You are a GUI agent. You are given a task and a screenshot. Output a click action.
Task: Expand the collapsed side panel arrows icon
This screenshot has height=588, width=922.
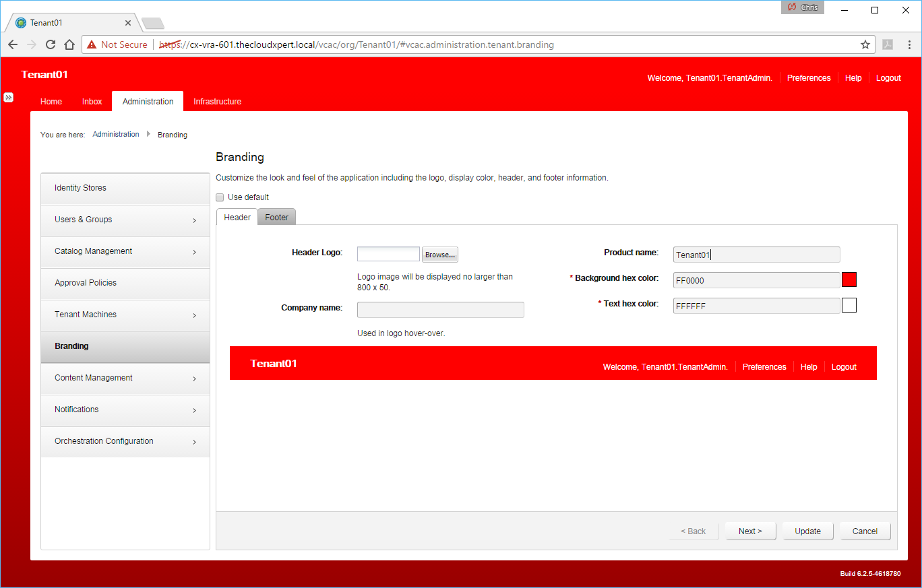(8, 97)
